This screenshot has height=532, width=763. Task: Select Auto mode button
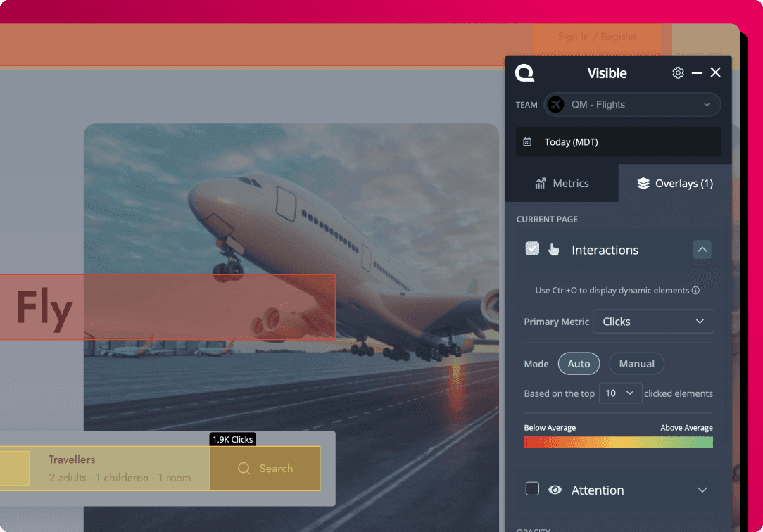point(579,364)
